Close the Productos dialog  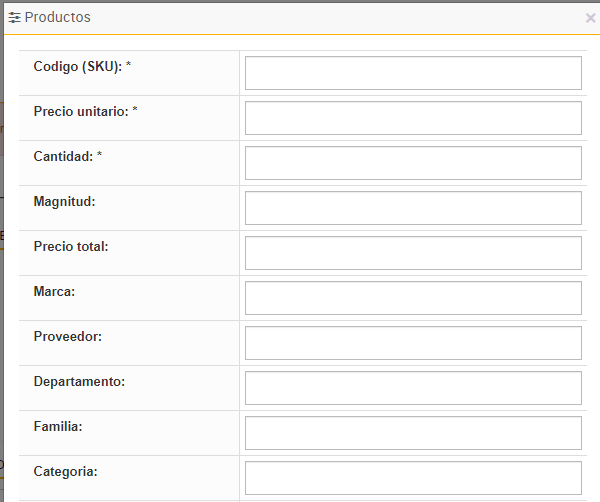pos(590,18)
